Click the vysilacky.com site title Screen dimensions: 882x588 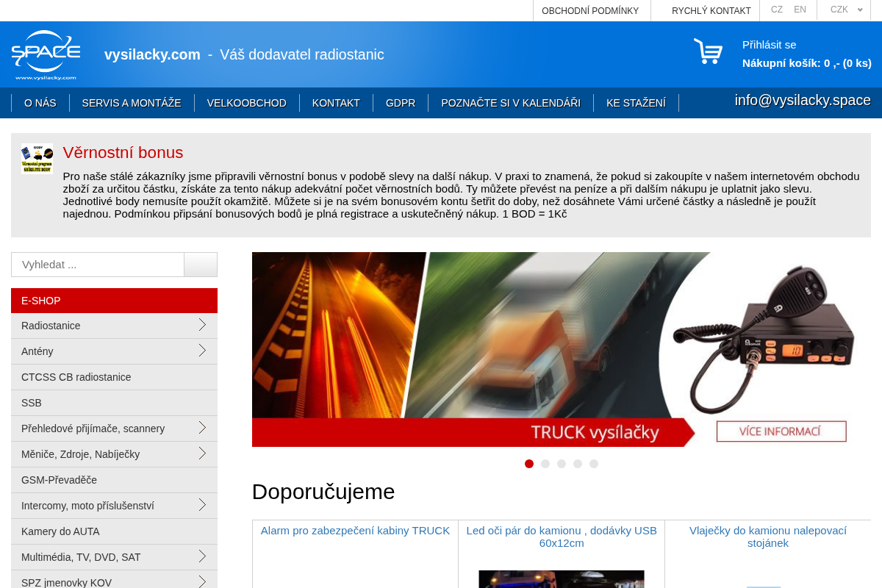pyautogui.click(x=152, y=54)
